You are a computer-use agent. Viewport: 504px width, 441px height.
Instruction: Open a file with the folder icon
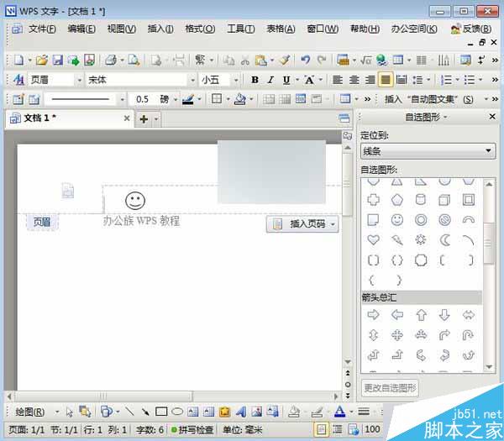coord(42,60)
